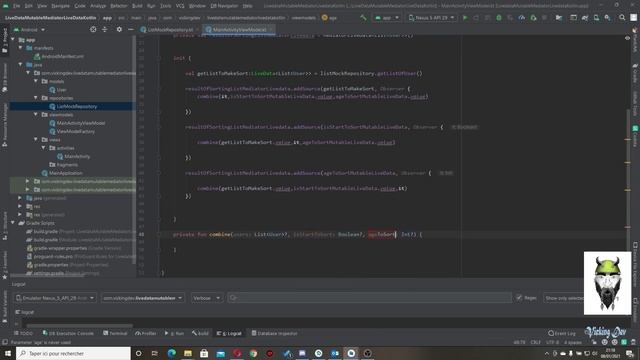Open the Verbose log level dropdown
The height and width of the screenshot is (360, 640).
[x=206, y=298]
